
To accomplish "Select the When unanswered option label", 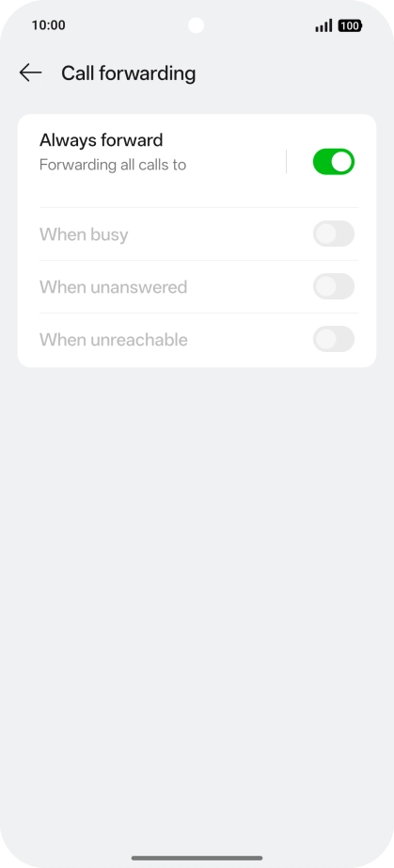I will coord(113,287).
